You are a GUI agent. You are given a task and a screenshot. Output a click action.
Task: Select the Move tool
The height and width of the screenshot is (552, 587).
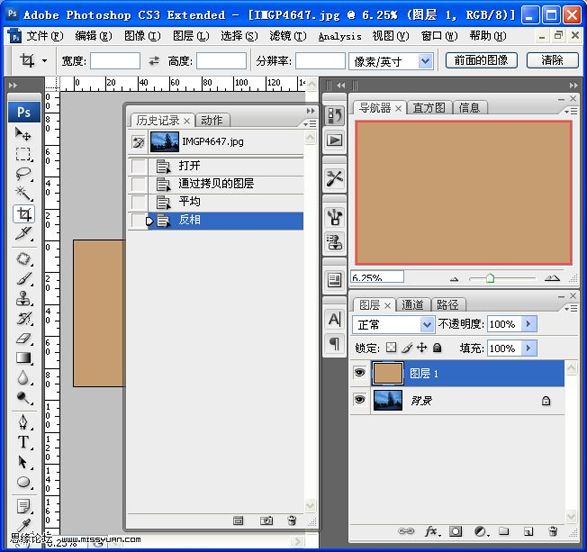pos(23,134)
